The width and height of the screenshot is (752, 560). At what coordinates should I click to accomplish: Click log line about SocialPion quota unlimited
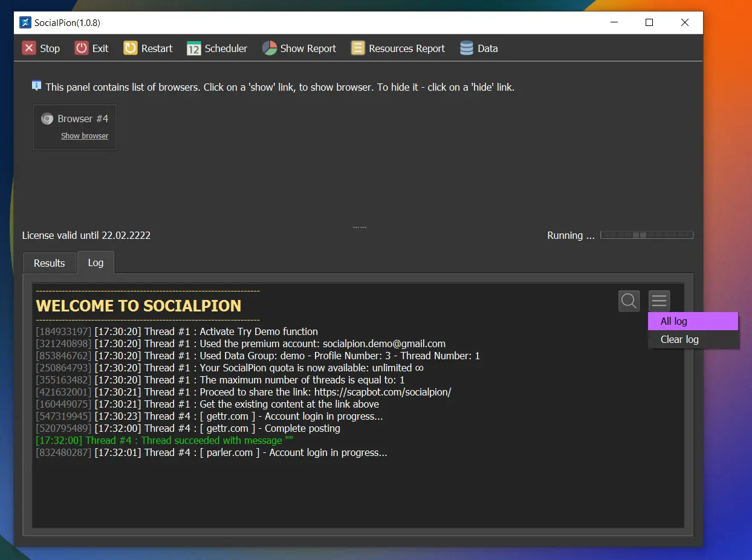tap(230, 368)
